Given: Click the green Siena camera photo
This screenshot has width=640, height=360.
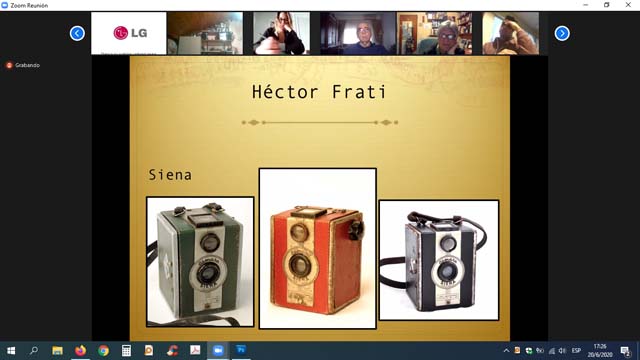Looking at the screenshot, I should click(200, 262).
